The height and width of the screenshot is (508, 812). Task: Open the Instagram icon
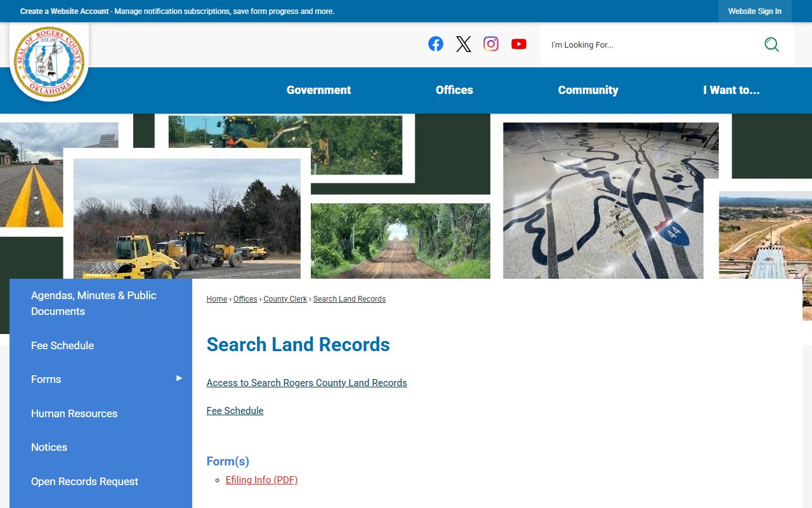pyautogui.click(x=491, y=44)
